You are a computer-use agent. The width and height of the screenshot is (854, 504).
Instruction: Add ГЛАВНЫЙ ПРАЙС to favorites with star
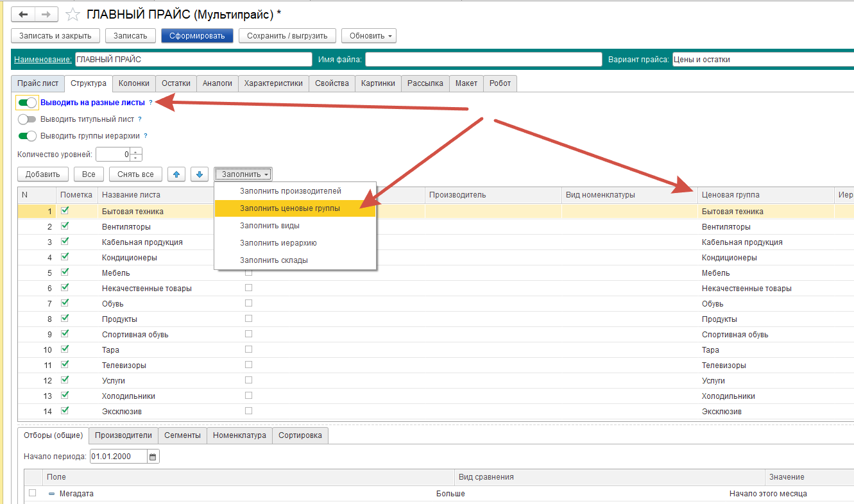coord(73,14)
